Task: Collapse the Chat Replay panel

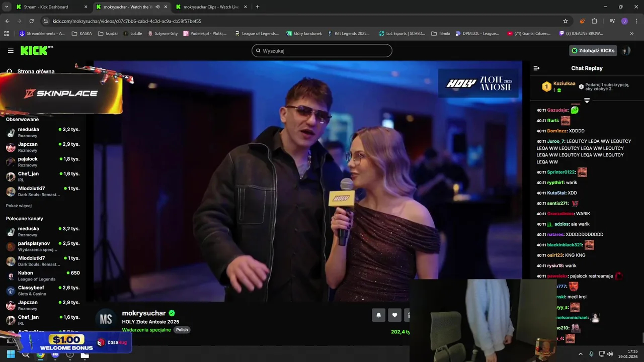Action: point(536,68)
